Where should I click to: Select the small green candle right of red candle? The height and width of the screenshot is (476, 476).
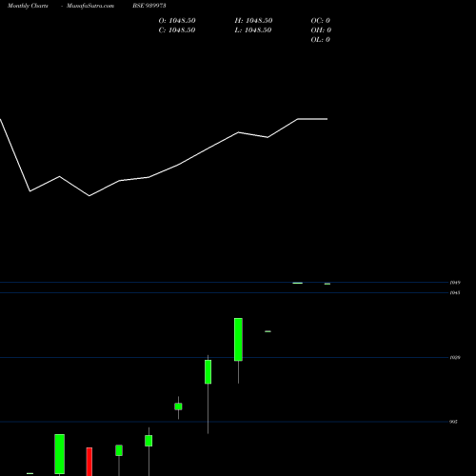pos(119,450)
